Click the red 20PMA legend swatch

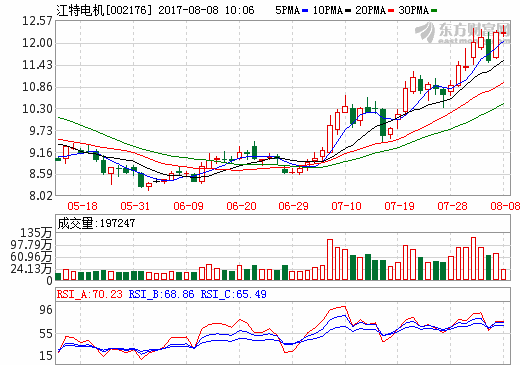point(391,11)
